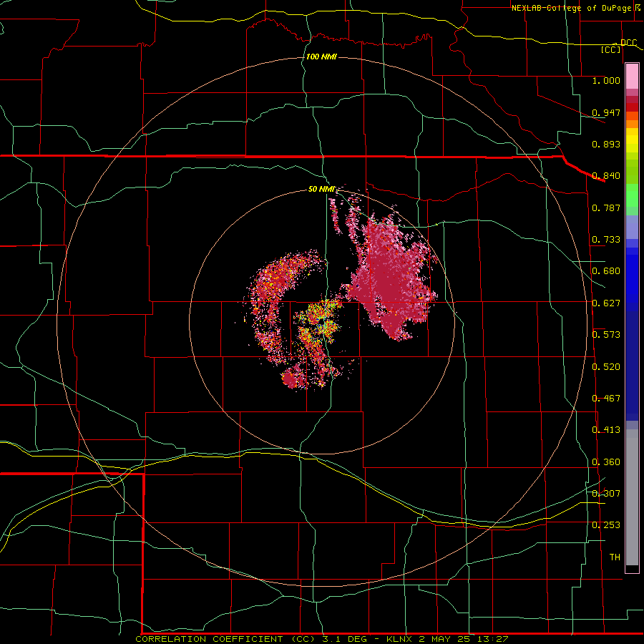Pick the gray color bar segment near TH
Viewport: 644px width, 644px height.
(632, 497)
